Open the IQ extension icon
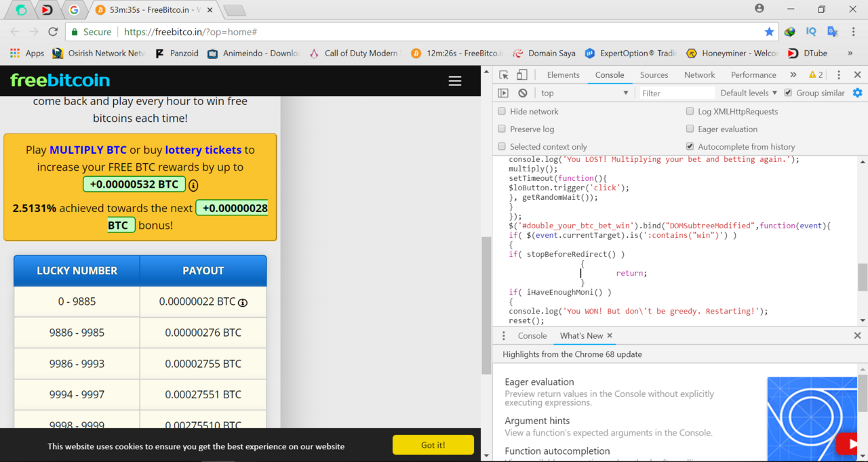This screenshot has height=462, width=868. pyautogui.click(x=811, y=32)
